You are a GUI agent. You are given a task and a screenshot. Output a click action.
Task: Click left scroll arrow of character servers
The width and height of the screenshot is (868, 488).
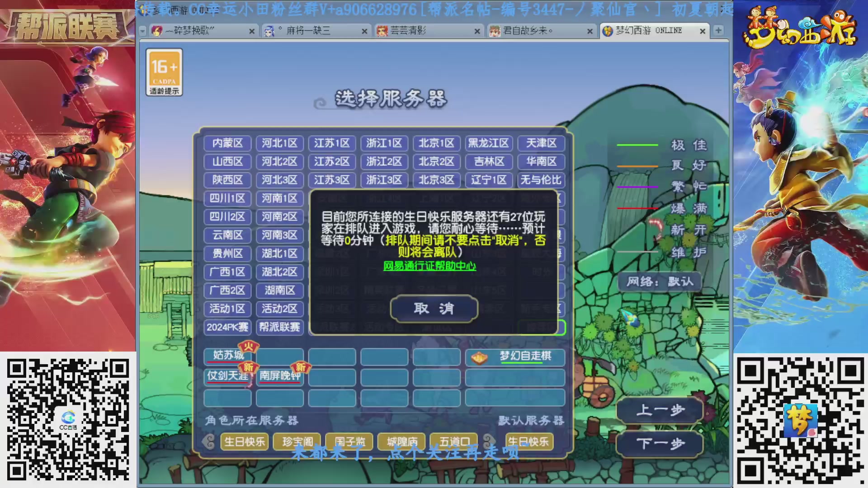[x=208, y=441]
